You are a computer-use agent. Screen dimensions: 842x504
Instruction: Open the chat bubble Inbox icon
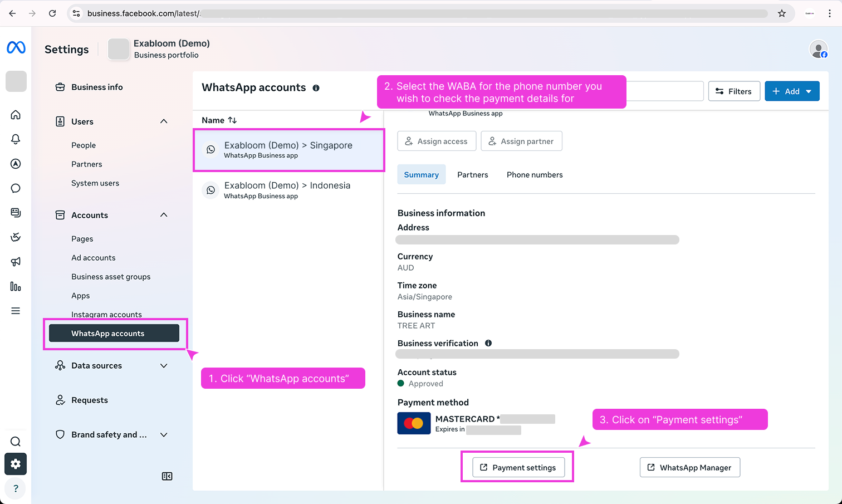[16, 188]
